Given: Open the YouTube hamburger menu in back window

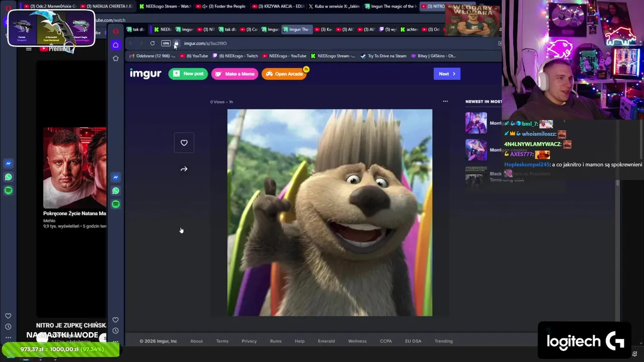Looking at the screenshot, I should pyautogui.click(x=29, y=49).
